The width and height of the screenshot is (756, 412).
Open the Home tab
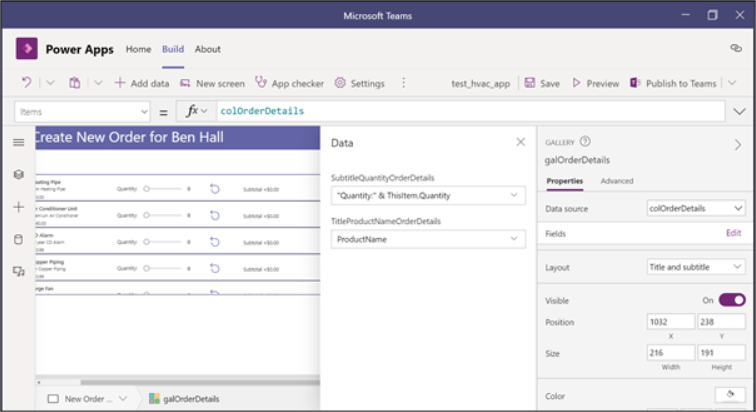(x=138, y=49)
